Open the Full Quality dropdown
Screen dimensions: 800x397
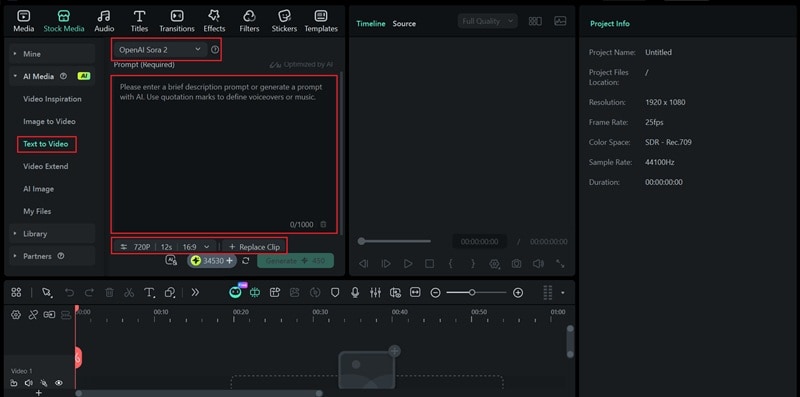point(487,21)
